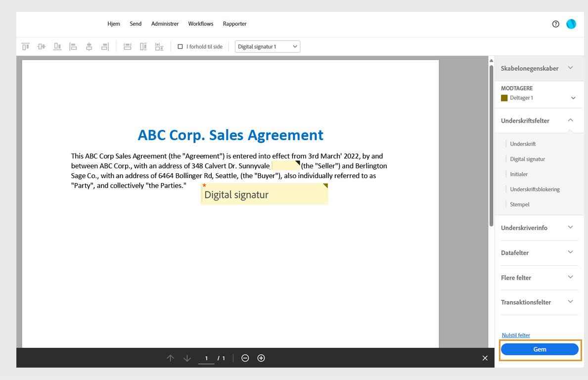Select the 'Digital signatur' field on the document

tap(264, 194)
